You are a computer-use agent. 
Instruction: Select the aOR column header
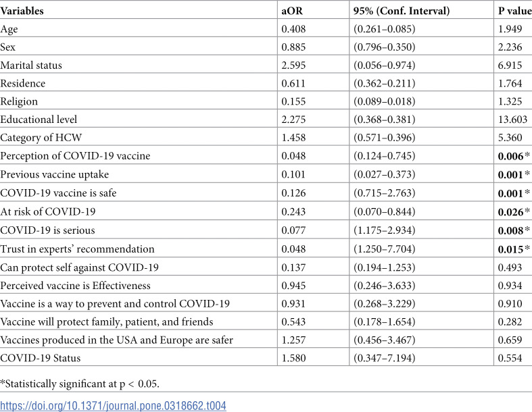coord(292,11)
